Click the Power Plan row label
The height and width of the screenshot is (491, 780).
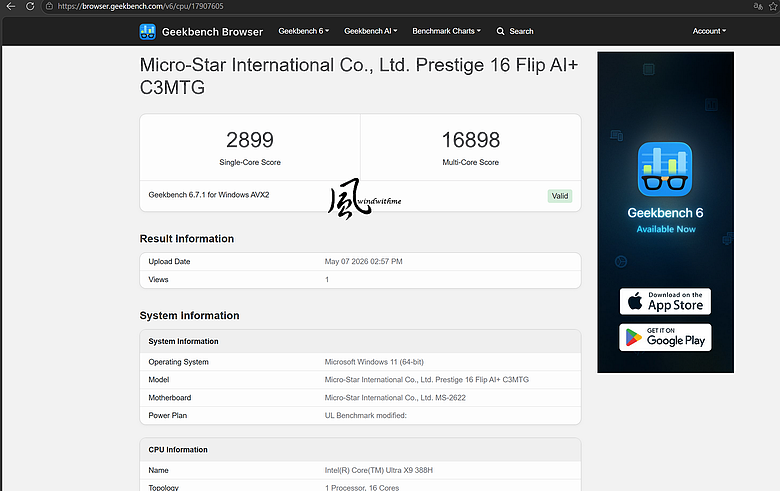click(x=168, y=415)
